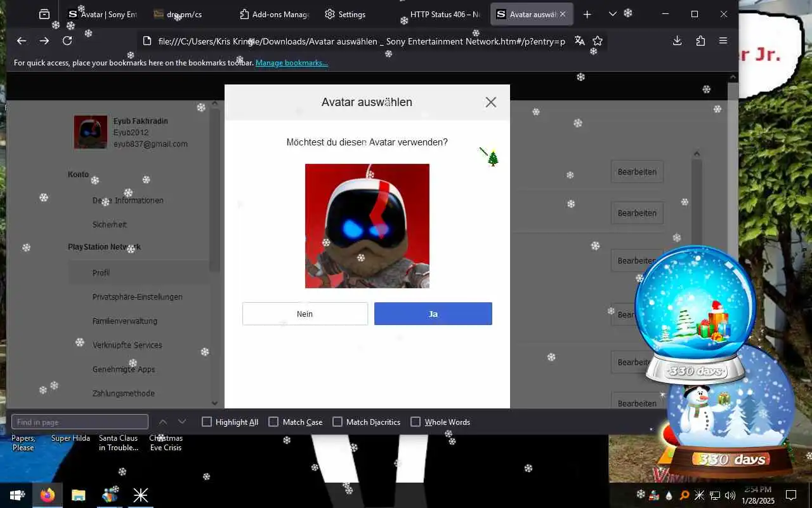Image resolution: width=812 pixels, height=508 pixels.
Task: Switch to the dro.pm/cs tab
Action: point(188,14)
